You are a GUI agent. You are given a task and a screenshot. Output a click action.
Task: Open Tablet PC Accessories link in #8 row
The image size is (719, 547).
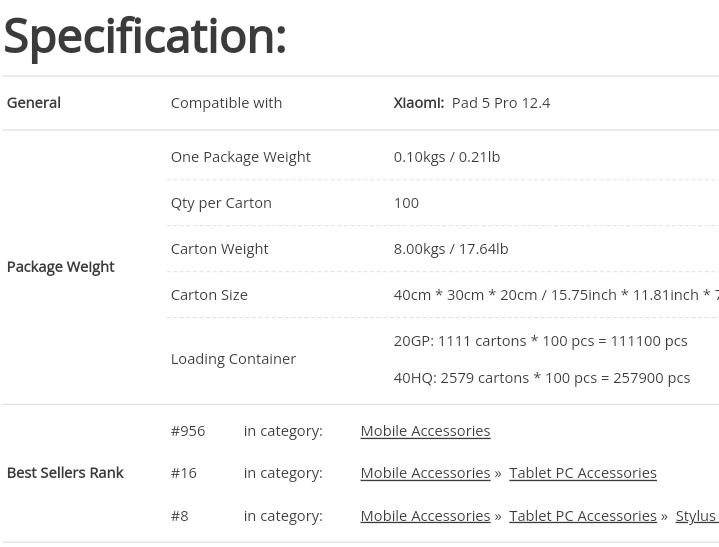tap(583, 516)
